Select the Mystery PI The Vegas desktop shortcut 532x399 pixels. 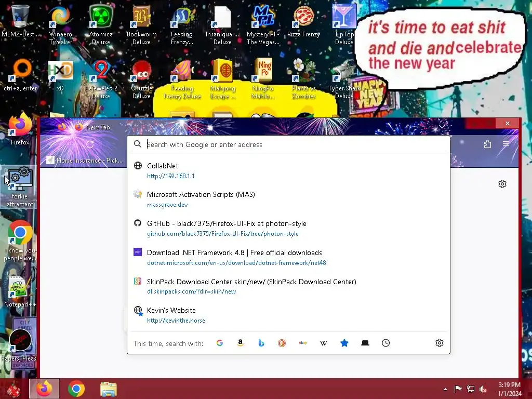point(263,24)
